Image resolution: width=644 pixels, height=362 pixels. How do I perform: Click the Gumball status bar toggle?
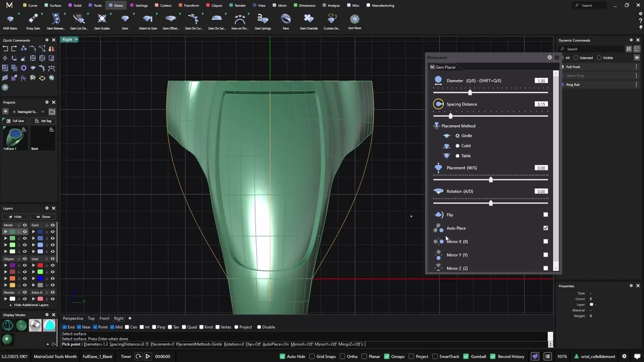(x=474, y=356)
